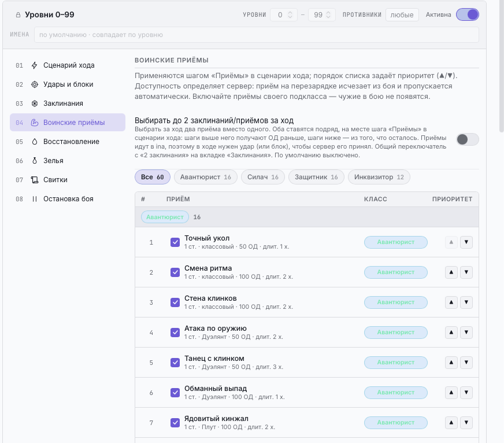This screenshot has height=443, width=504.
Task: Toggle the Активна switch off
Action: pos(468,14)
